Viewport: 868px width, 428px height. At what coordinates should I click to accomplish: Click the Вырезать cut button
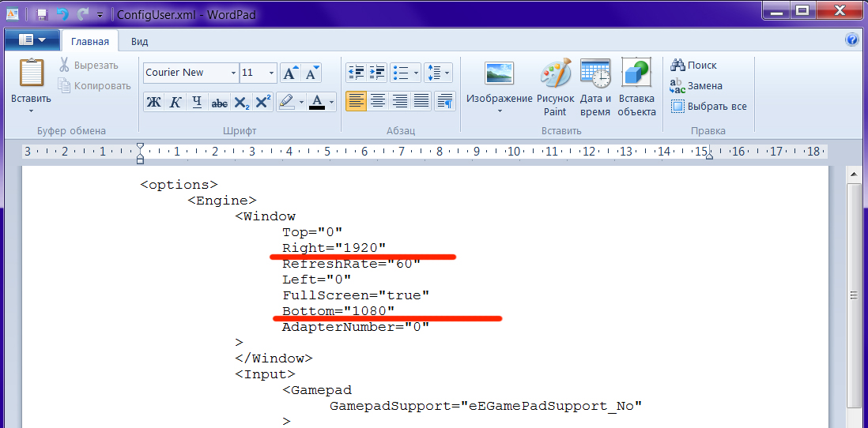point(89,66)
